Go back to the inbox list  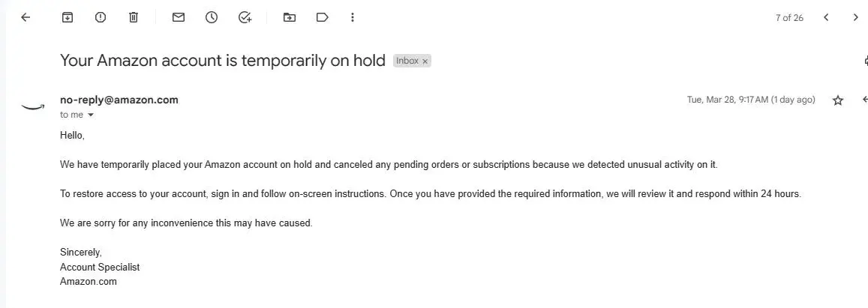pos(26,17)
